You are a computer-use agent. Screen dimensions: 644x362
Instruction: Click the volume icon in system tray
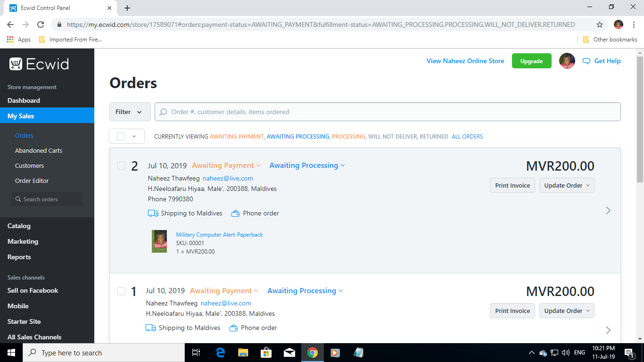pyautogui.click(x=566, y=353)
